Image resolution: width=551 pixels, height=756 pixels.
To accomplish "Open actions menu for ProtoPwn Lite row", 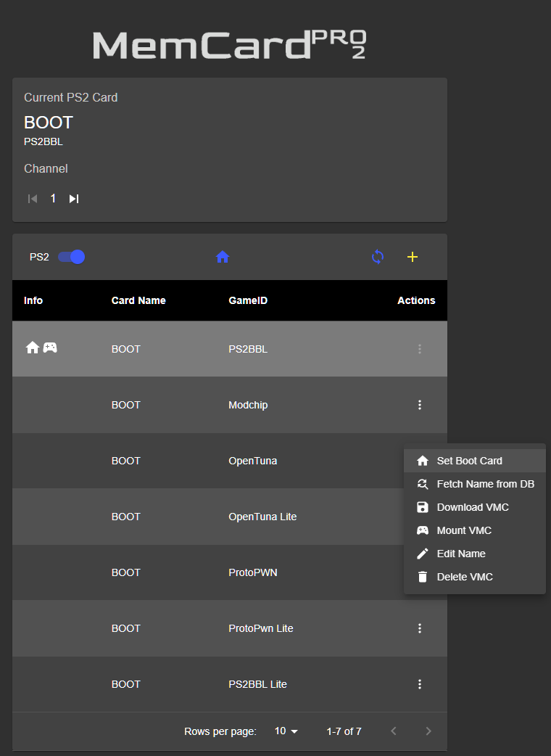I will 419,628.
